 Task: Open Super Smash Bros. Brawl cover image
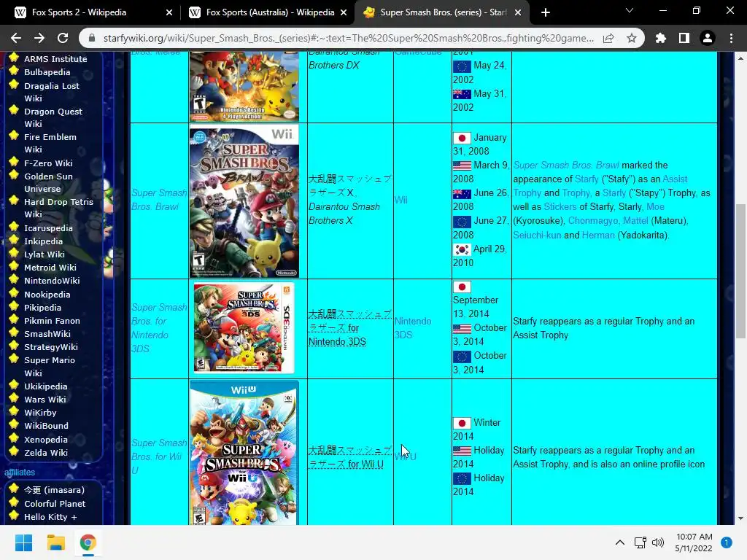(244, 201)
